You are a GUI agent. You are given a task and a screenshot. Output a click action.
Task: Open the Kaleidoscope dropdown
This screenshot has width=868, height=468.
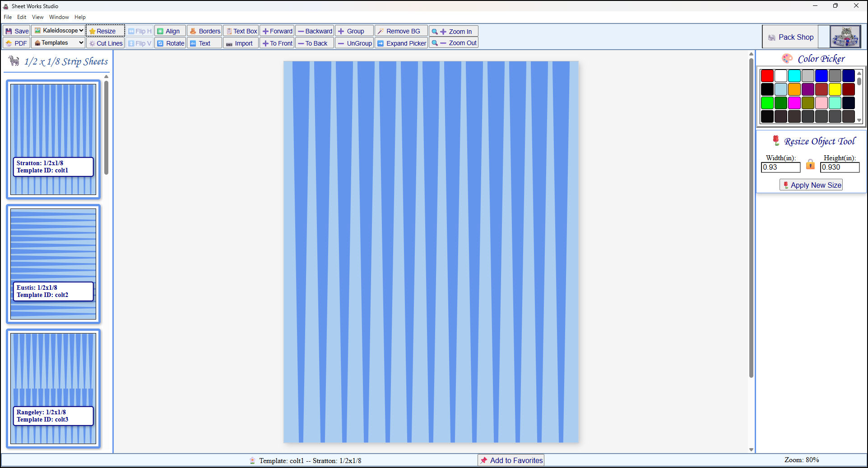pyautogui.click(x=59, y=31)
